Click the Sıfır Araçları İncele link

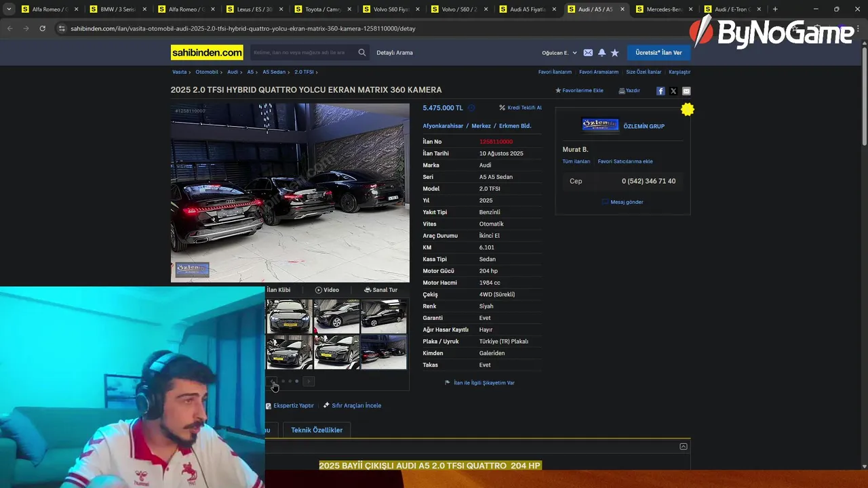352,405
